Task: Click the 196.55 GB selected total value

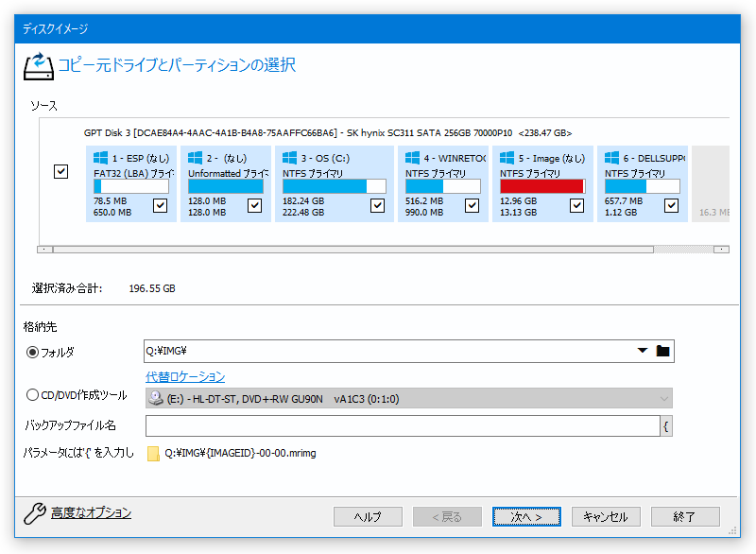Action: (x=152, y=288)
